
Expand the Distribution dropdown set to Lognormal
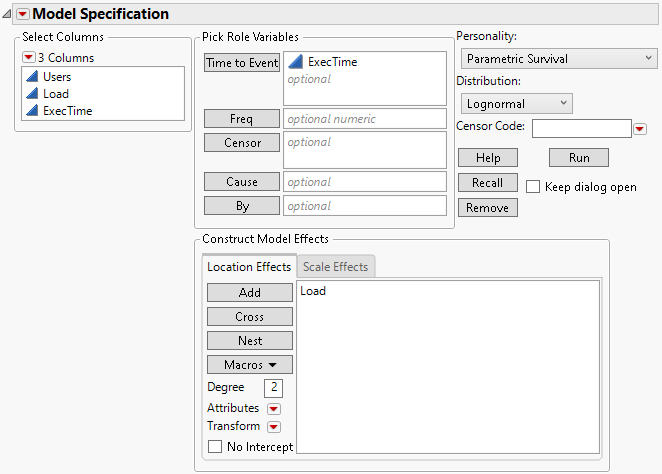pos(516,103)
